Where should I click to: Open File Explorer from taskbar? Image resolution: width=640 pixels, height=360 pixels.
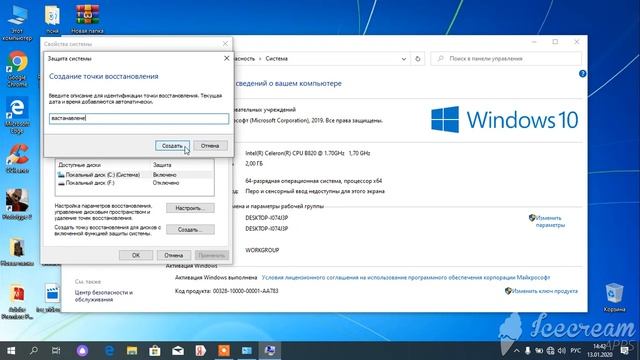pyautogui.click(x=132, y=351)
